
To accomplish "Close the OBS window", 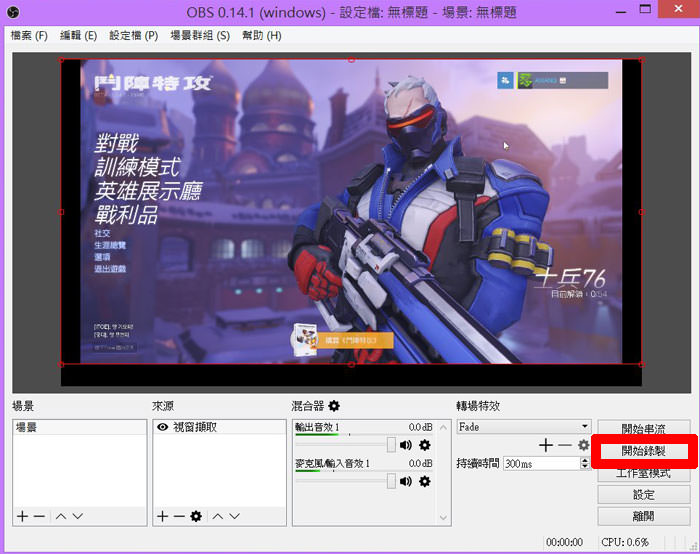I will [x=679, y=9].
